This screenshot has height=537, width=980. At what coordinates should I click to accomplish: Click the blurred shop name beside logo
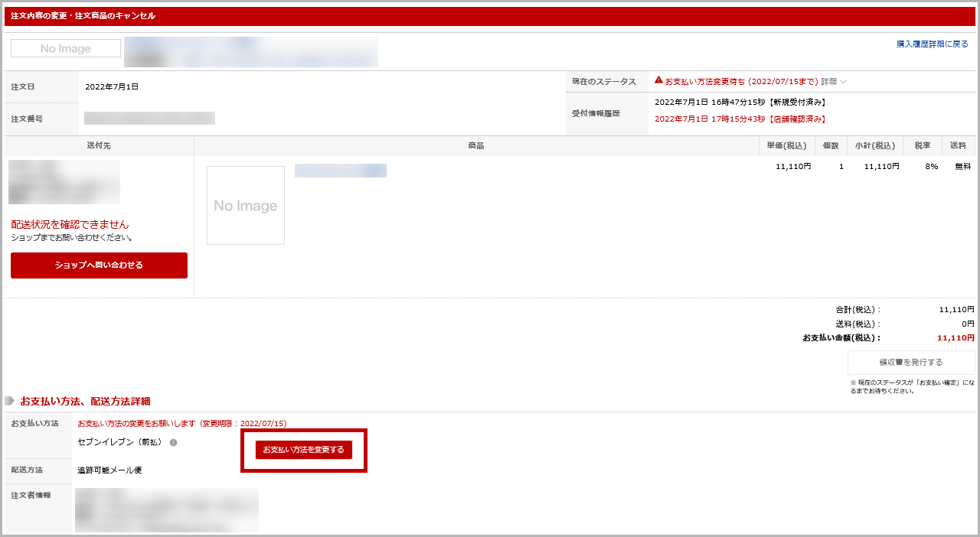point(251,52)
